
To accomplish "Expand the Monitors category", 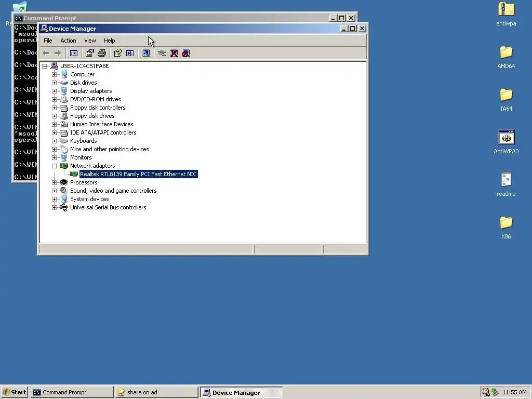I will click(54, 157).
